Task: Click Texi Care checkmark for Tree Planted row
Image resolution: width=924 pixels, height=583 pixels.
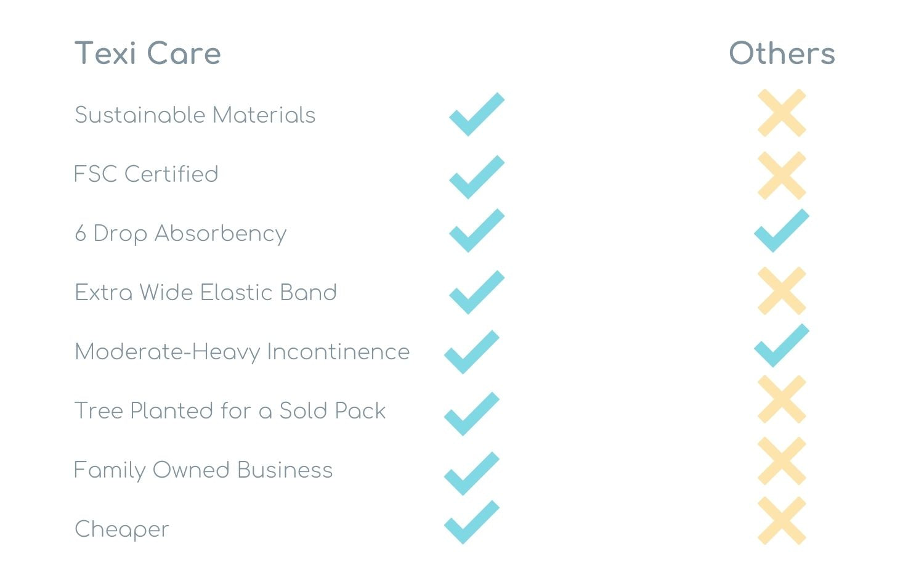Action: pos(471,414)
